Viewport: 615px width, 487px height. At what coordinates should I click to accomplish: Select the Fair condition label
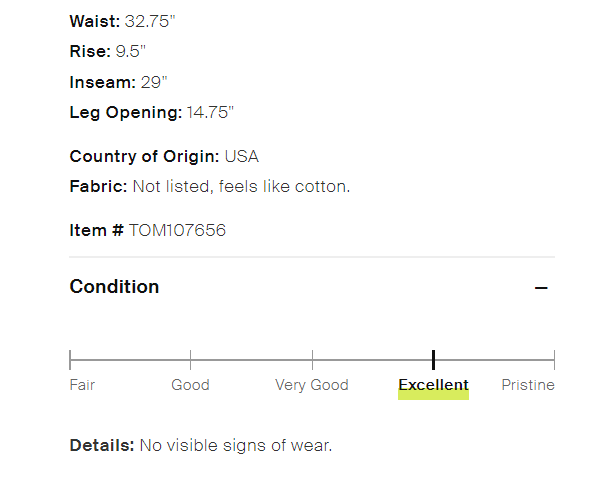tap(82, 385)
